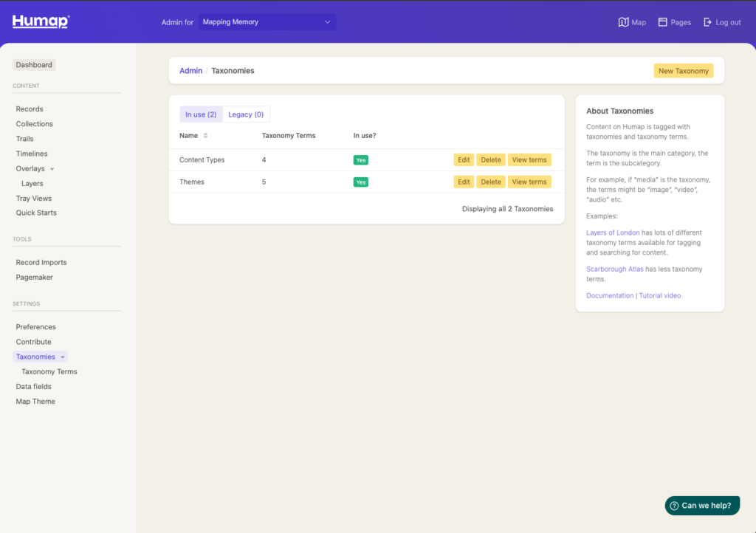Collapse the Taxonomies sidebar arrow

tap(63, 357)
